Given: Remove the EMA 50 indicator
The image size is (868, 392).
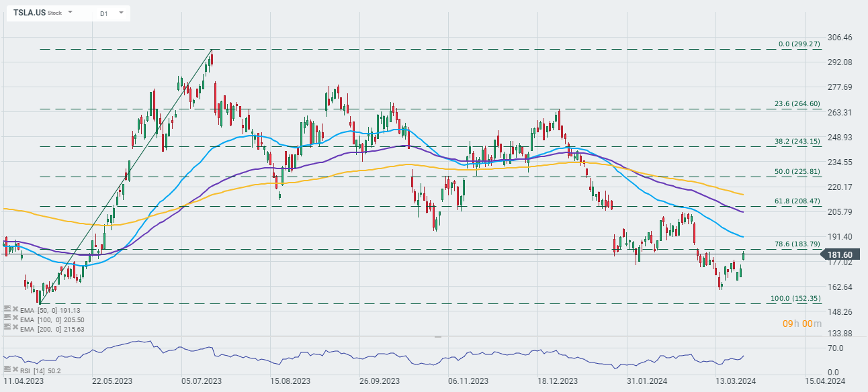Looking at the screenshot, I should click(15, 310).
